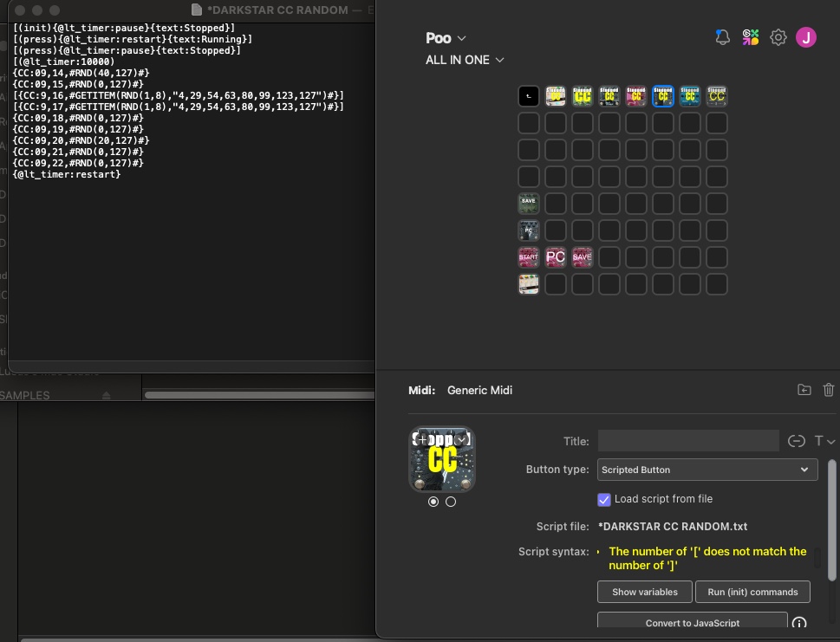Viewport: 840px width, 642px height.
Task: Click the Show variables button
Action: pos(644,592)
